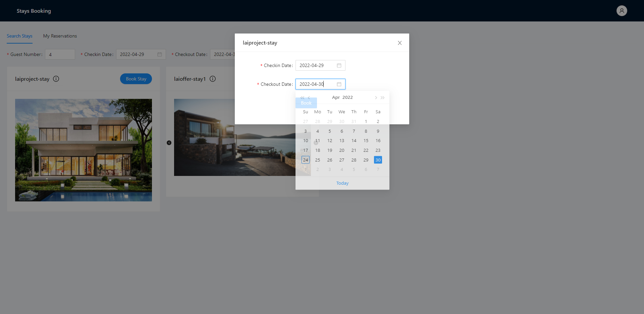Image resolution: width=644 pixels, height=314 pixels.
Task: Open the account menu via the avatar icon
Action: click(622, 11)
